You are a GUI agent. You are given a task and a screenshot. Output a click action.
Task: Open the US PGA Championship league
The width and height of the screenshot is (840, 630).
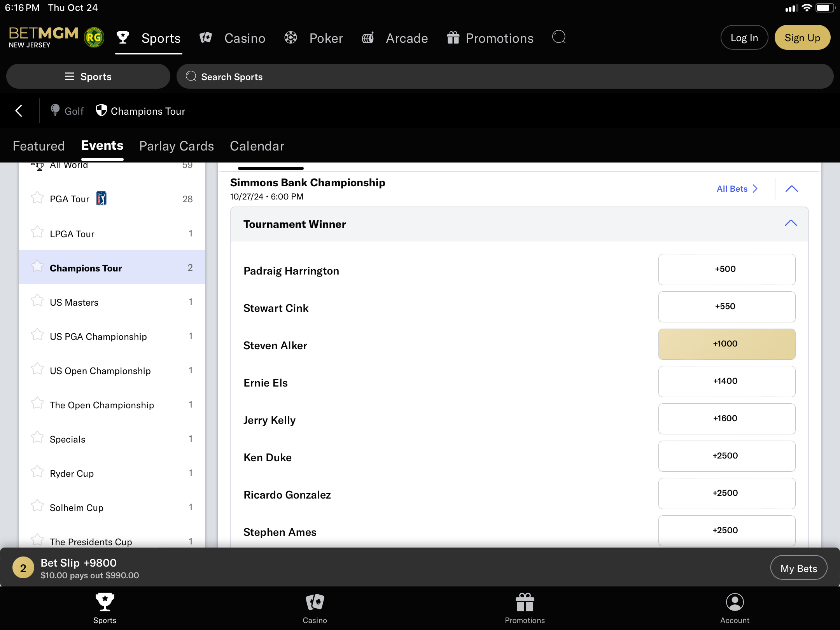(x=112, y=336)
